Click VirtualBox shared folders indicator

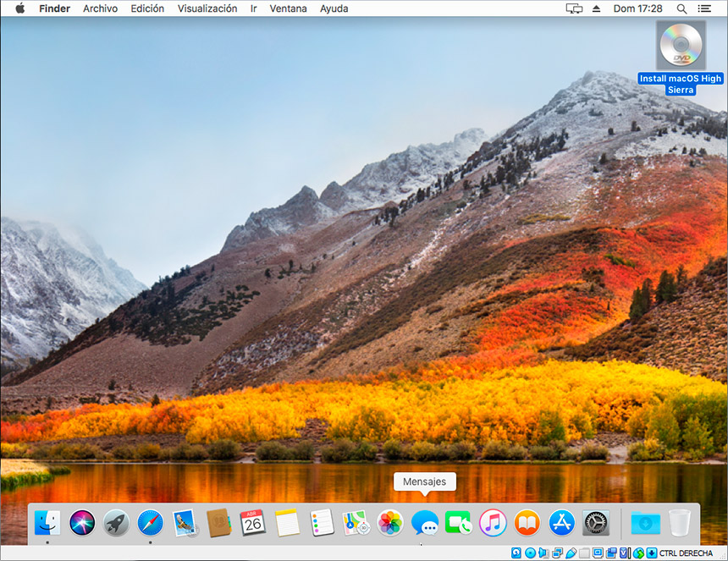[x=584, y=553]
